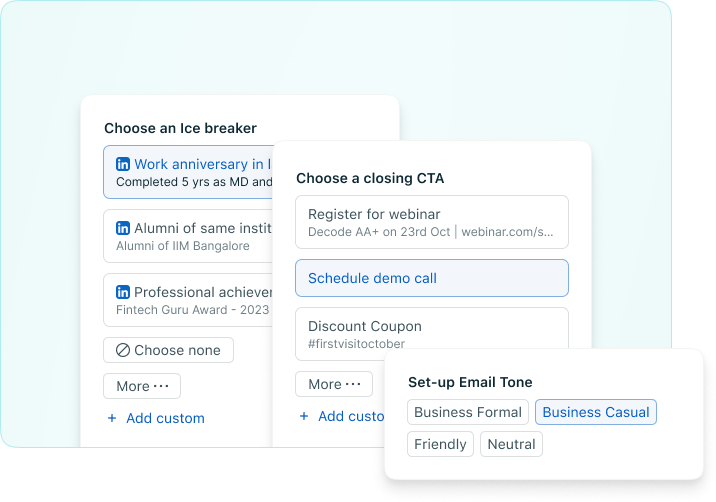The width and height of the screenshot is (716, 502).
Task: Click the none icon in Choose none
Action: (123, 350)
